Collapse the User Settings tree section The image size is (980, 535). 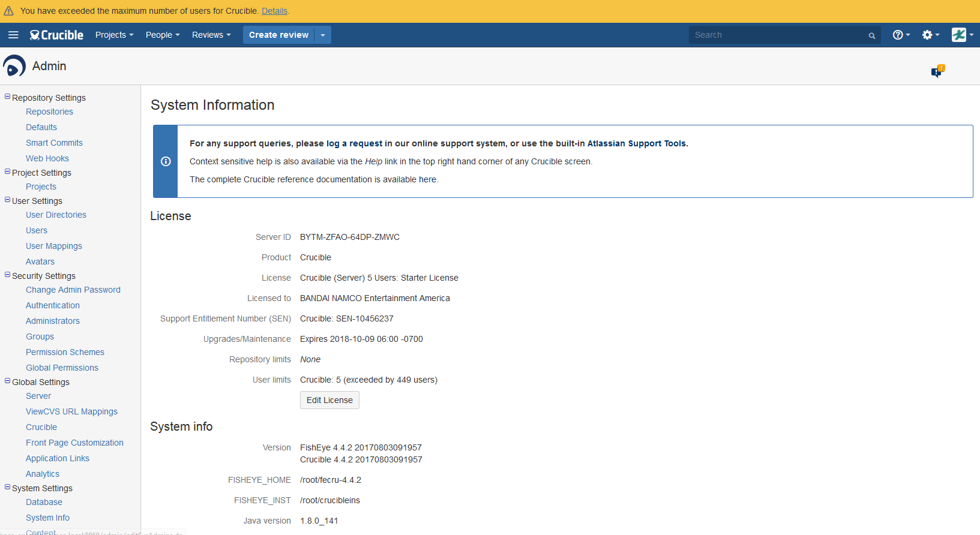[x=8, y=200]
